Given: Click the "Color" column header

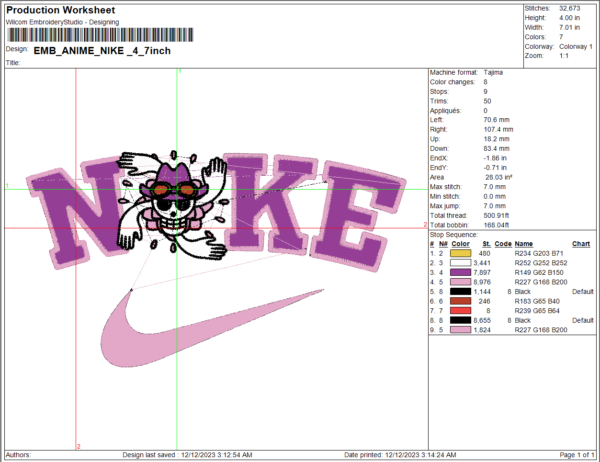Looking at the screenshot, I should (460, 244).
